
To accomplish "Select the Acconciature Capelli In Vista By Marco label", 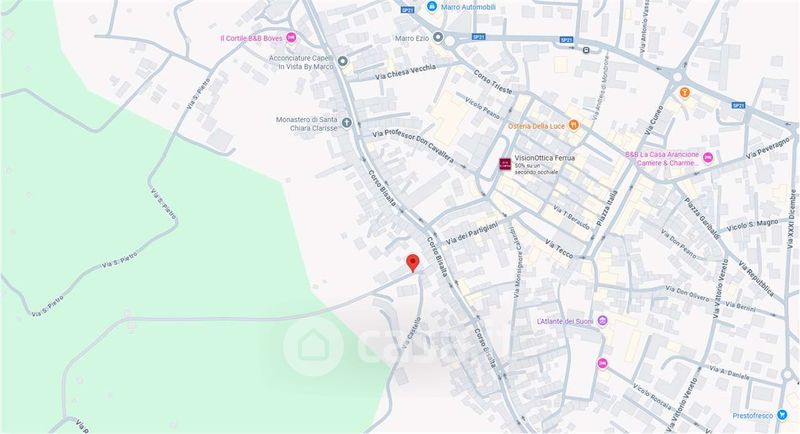I will click(x=302, y=62).
